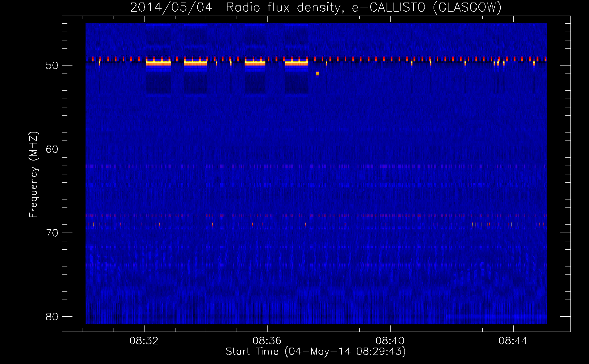Click the first bright burst band after 08:32
This screenshot has width=589, height=364.
click(x=158, y=63)
